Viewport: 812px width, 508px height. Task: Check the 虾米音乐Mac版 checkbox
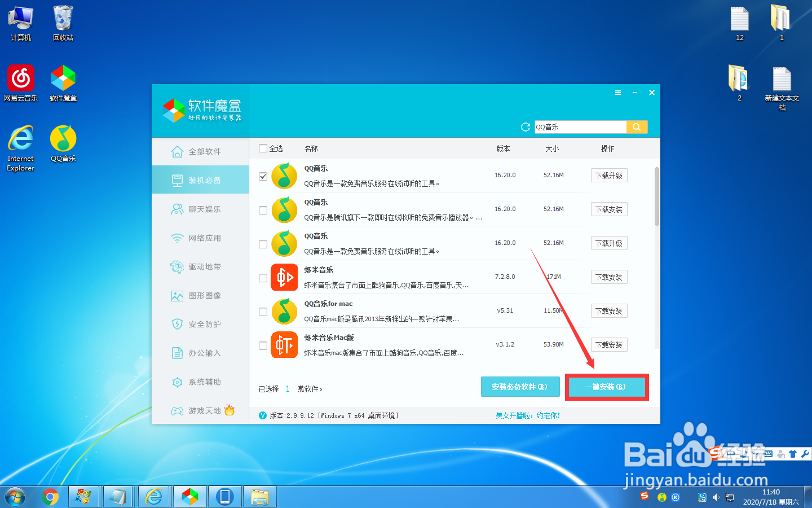tap(263, 345)
